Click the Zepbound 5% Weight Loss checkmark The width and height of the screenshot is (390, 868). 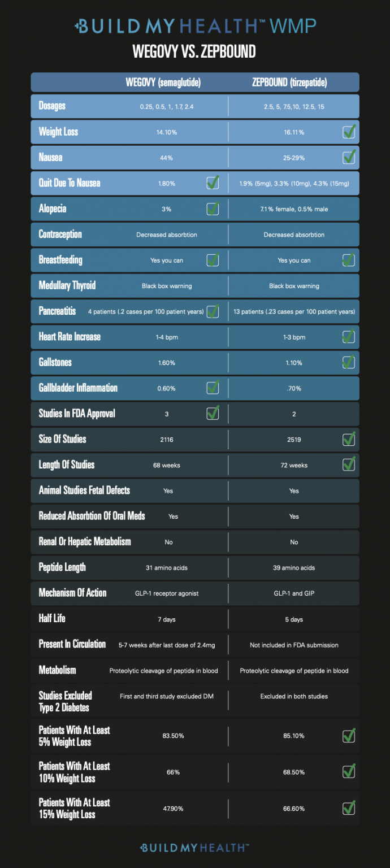coord(349,736)
